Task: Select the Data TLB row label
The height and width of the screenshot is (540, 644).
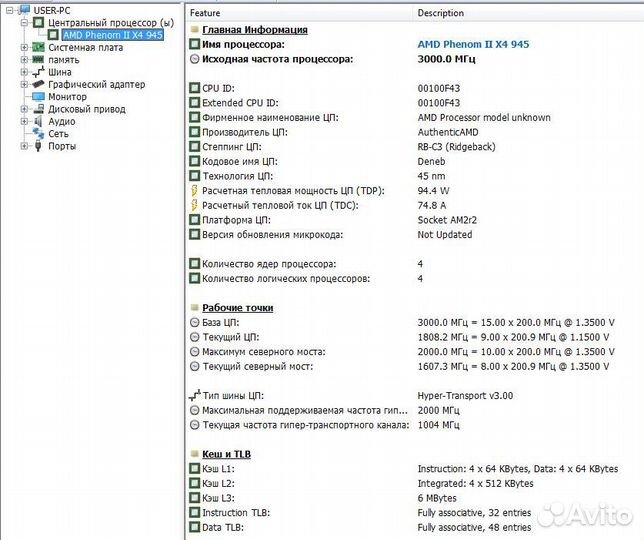Action: [223, 527]
